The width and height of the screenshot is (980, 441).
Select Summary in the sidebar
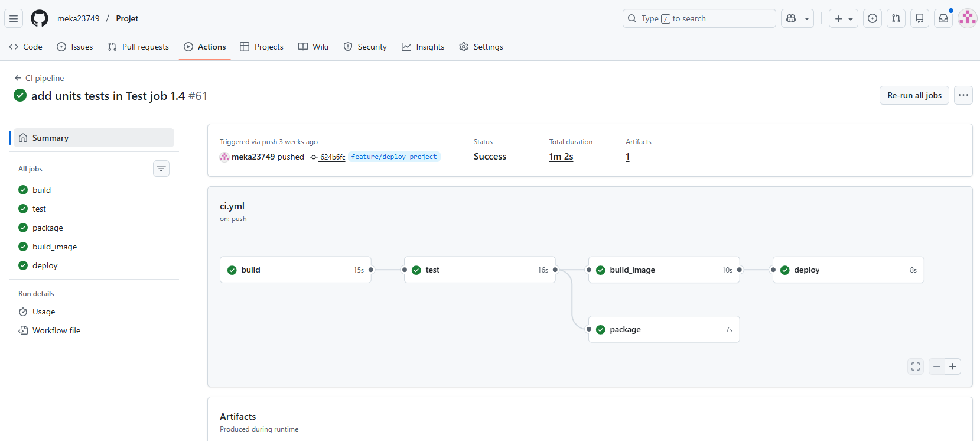click(x=94, y=138)
